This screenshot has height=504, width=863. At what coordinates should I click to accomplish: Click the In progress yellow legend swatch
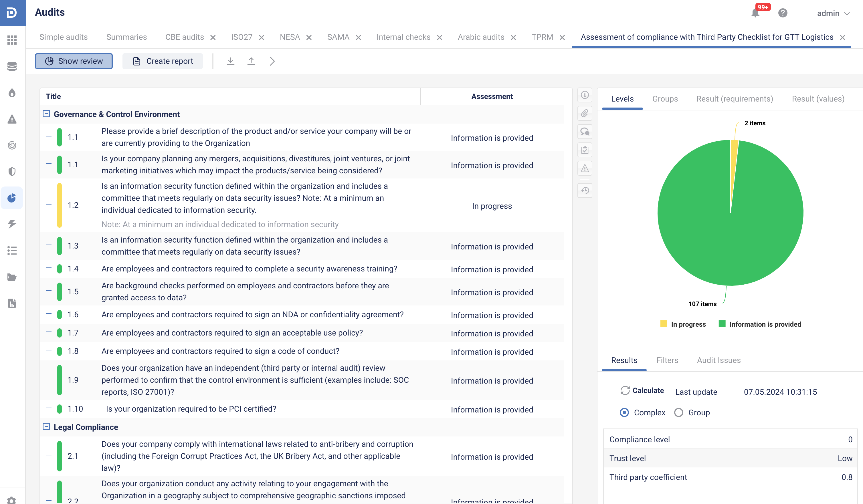click(x=664, y=324)
